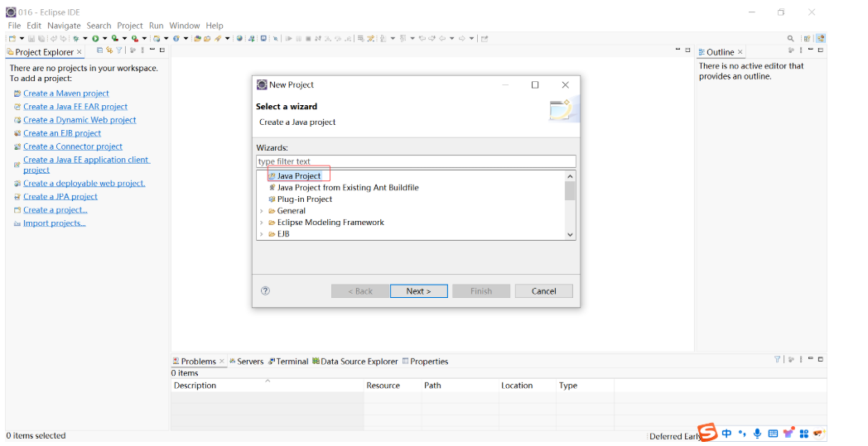Image resolution: width=868 pixels, height=446 pixels.
Task: Click the Sogou microphone voice input icon
Action: point(757,434)
